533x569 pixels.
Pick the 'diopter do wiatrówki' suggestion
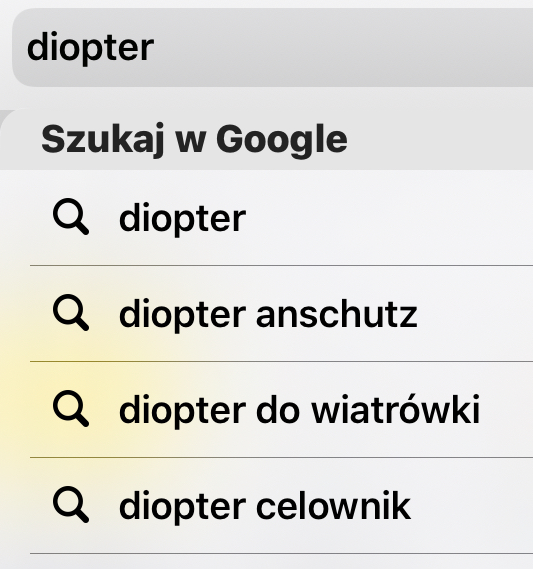(x=281, y=409)
